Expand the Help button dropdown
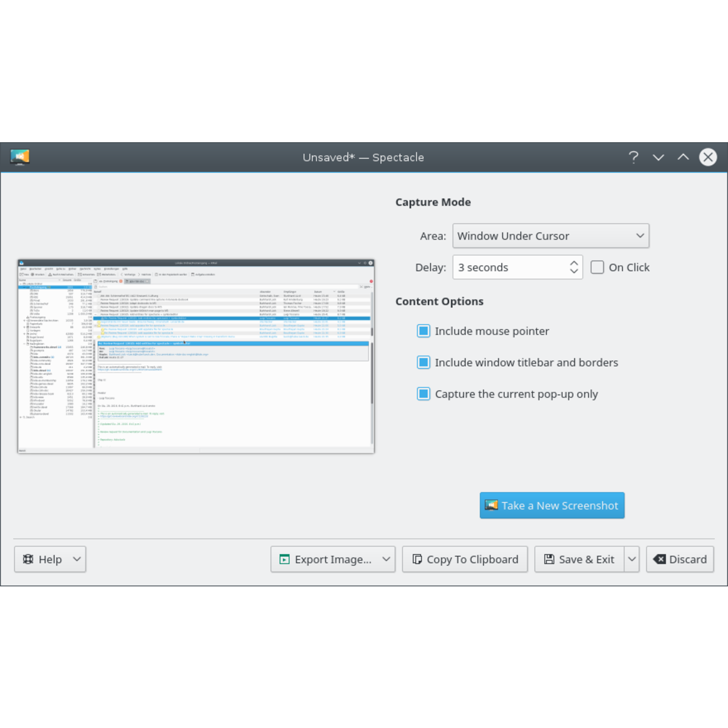The image size is (728, 728). tap(77, 559)
